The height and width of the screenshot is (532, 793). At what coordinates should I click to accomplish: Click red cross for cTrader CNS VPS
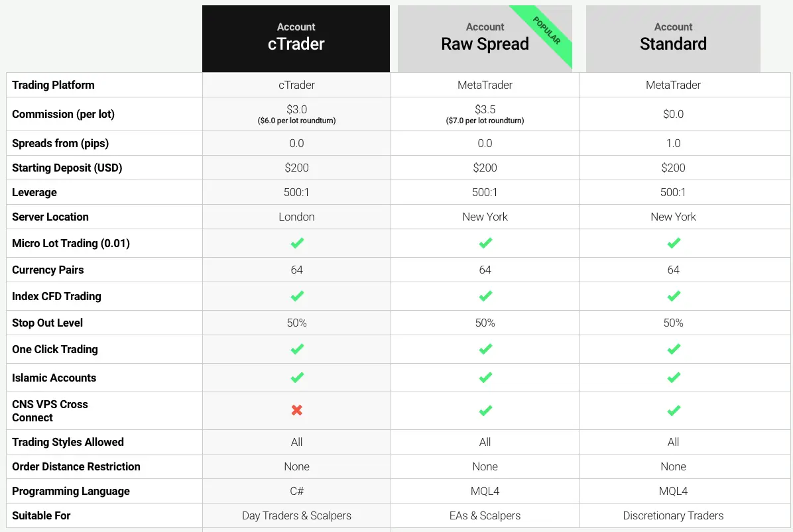(x=297, y=410)
